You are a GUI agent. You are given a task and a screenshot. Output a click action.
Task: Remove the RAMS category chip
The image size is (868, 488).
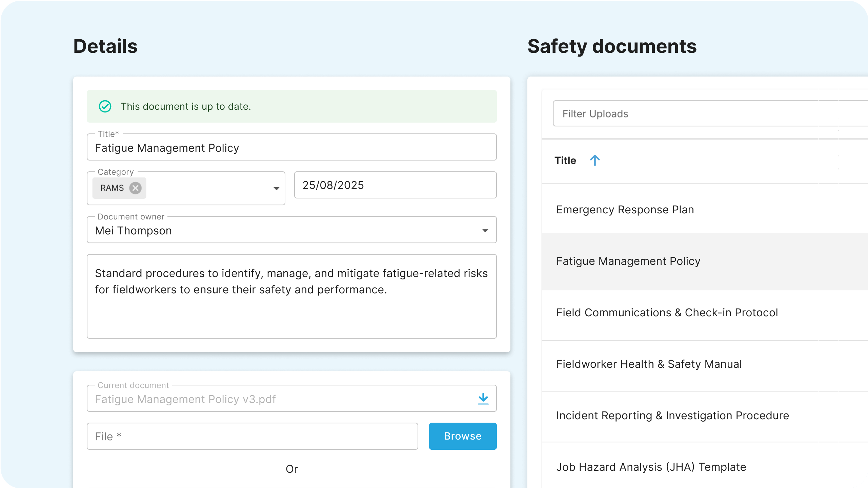(x=135, y=188)
